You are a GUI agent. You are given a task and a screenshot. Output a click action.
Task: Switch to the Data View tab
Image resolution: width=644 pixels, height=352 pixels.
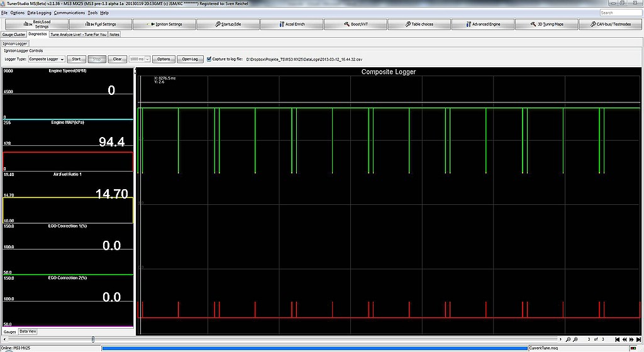(x=28, y=331)
